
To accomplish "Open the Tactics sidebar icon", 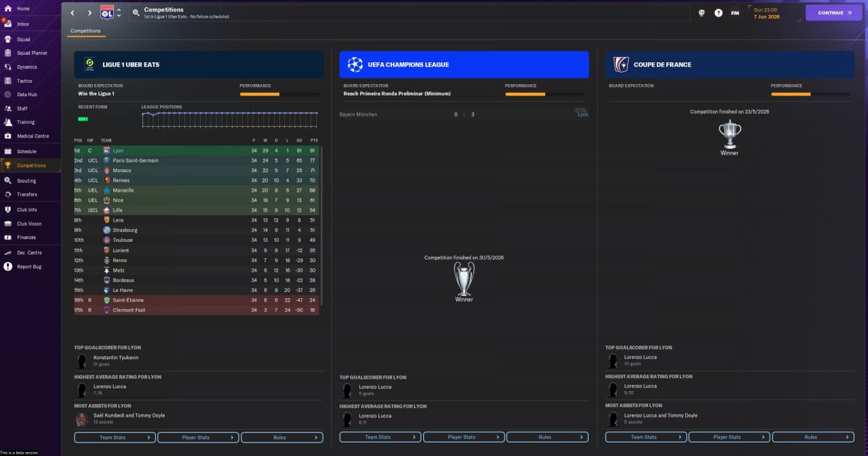I will 7,81.
